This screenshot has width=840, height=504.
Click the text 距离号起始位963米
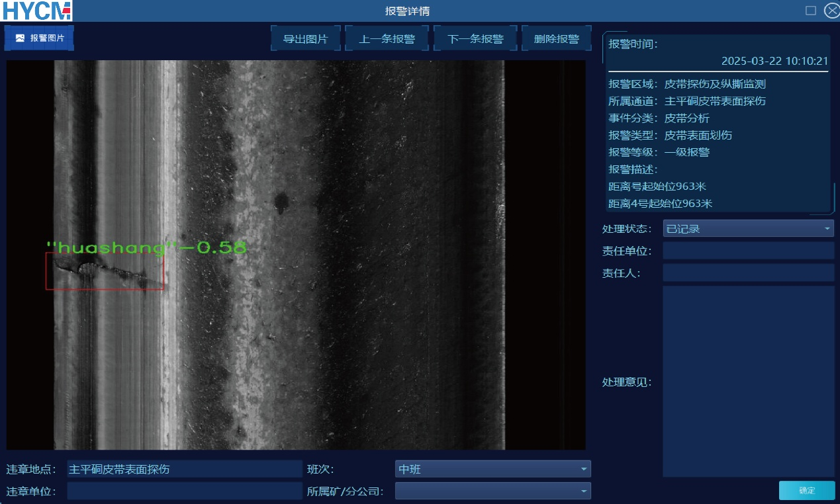657,187
